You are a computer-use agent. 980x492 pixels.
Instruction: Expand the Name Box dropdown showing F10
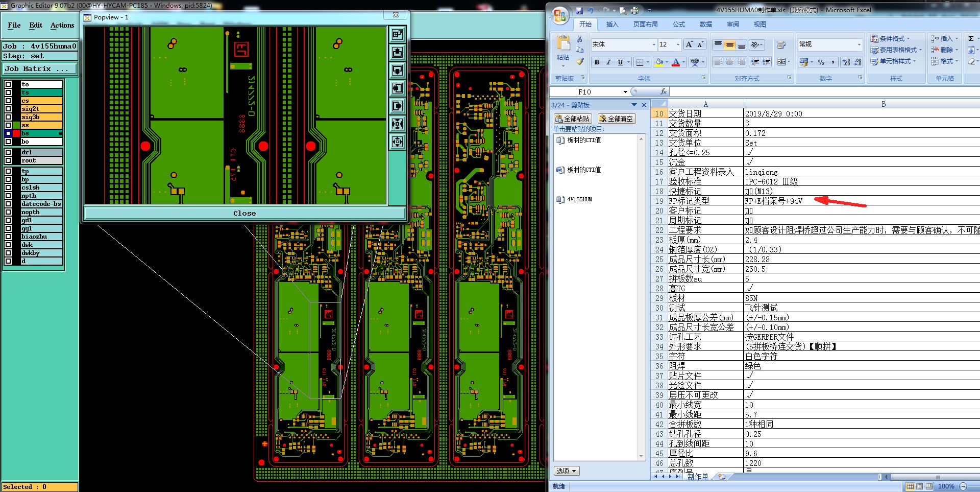pos(625,92)
